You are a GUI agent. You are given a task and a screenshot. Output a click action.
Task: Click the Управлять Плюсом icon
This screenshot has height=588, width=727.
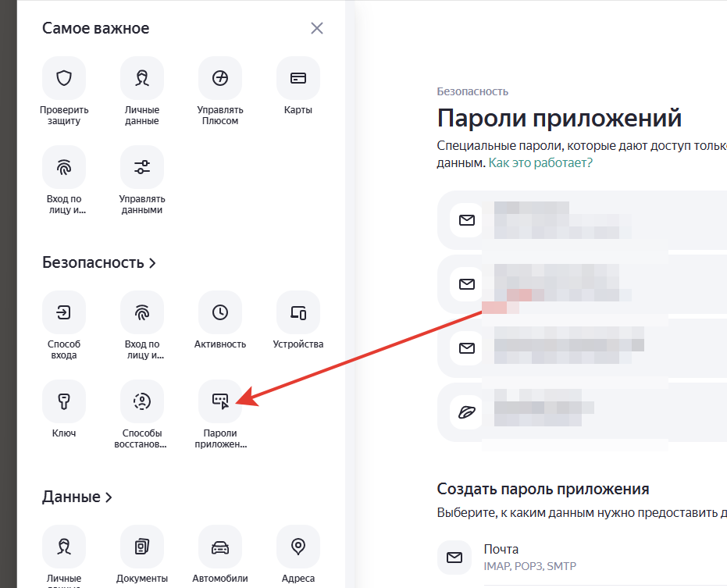219,78
